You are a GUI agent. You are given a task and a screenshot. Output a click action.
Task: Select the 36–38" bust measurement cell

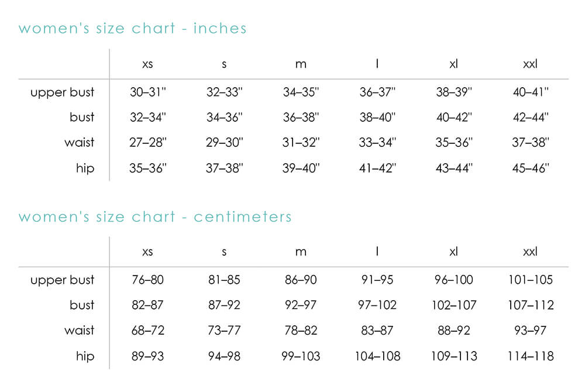click(x=301, y=117)
